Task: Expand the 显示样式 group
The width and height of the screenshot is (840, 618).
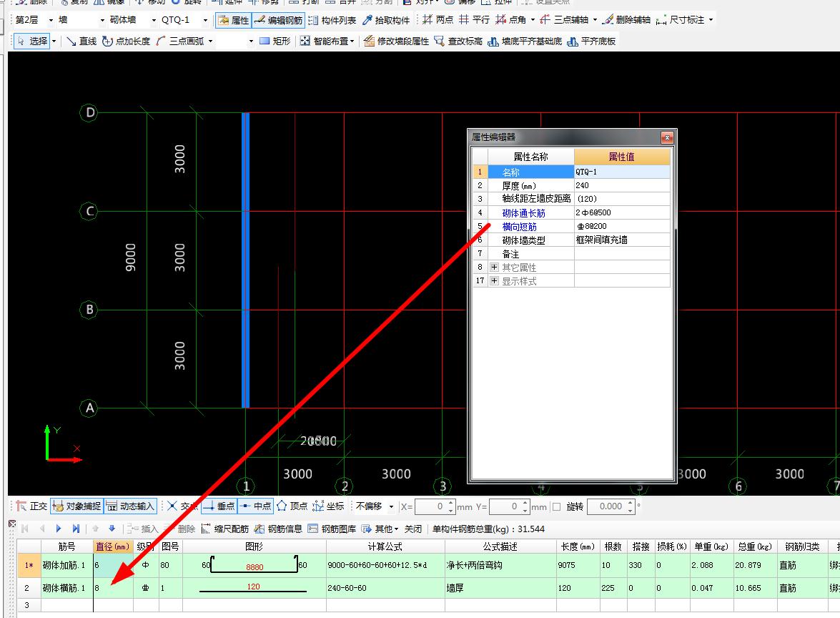Action: [x=495, y=281]
